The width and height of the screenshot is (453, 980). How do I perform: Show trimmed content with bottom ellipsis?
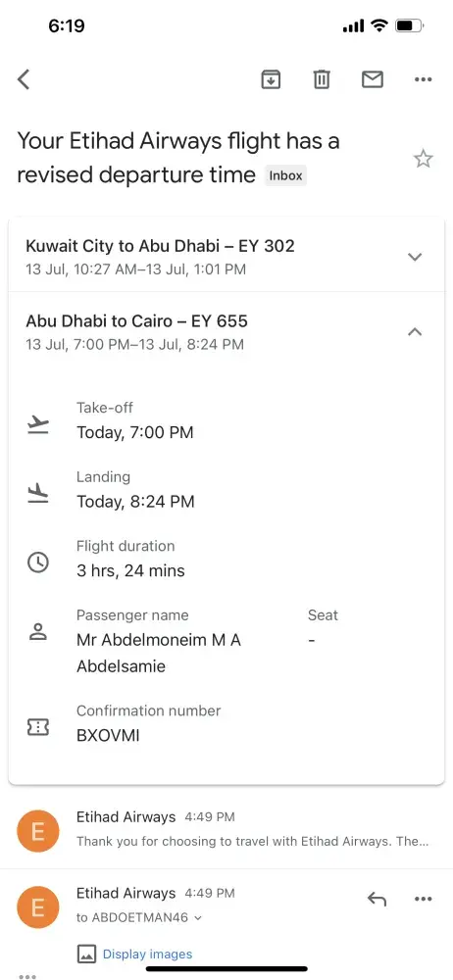coord(28,976)
